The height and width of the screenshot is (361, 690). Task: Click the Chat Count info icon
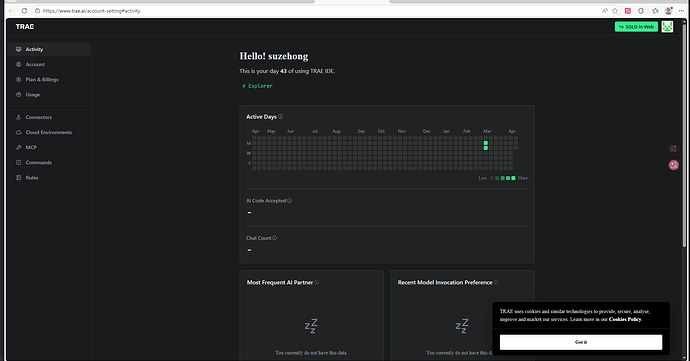tap(275, 238)
